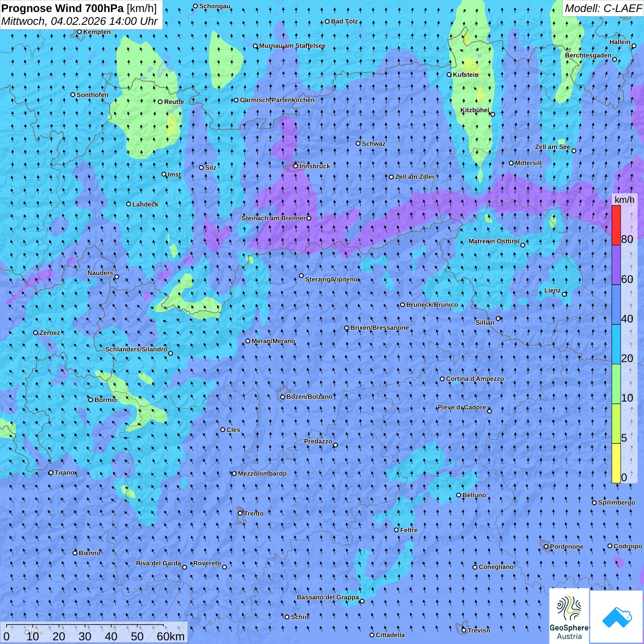The image size is (644, 644).
Task: Click the Treviso city marker dot
Action: (464, 630)
